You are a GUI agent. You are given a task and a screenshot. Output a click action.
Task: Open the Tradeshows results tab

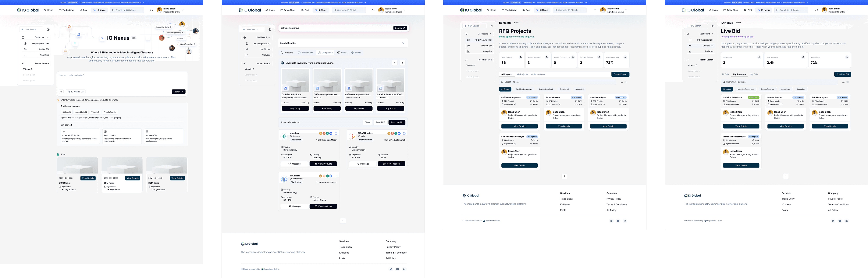tap(306, 53)
